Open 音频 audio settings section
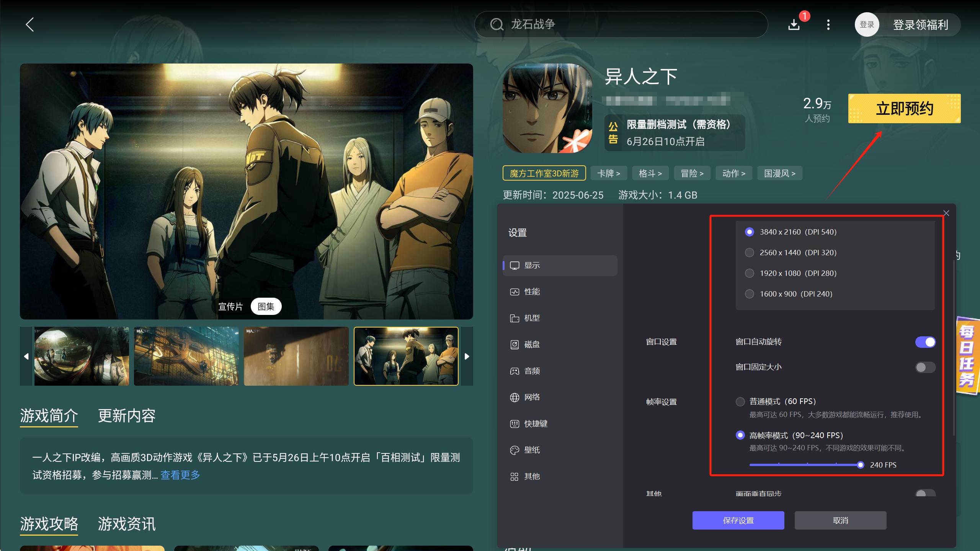 click(x=560, y=371)
